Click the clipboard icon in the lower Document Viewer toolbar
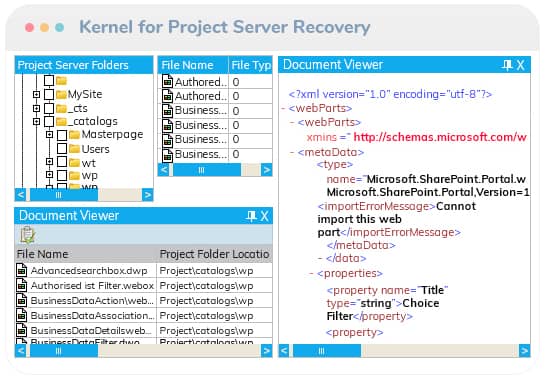The height and width of the screenshot is (380, 545). pyautogui.click(x=27, y=235)
